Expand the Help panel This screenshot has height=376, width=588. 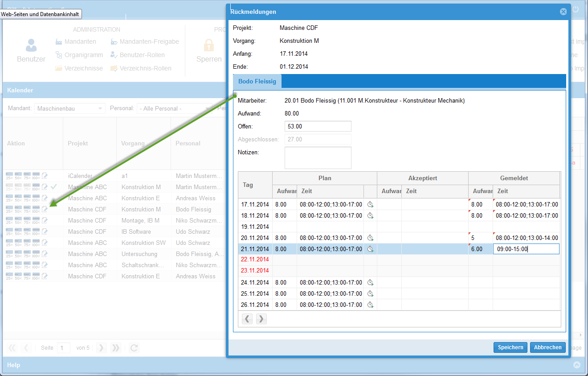pos(577,365)
